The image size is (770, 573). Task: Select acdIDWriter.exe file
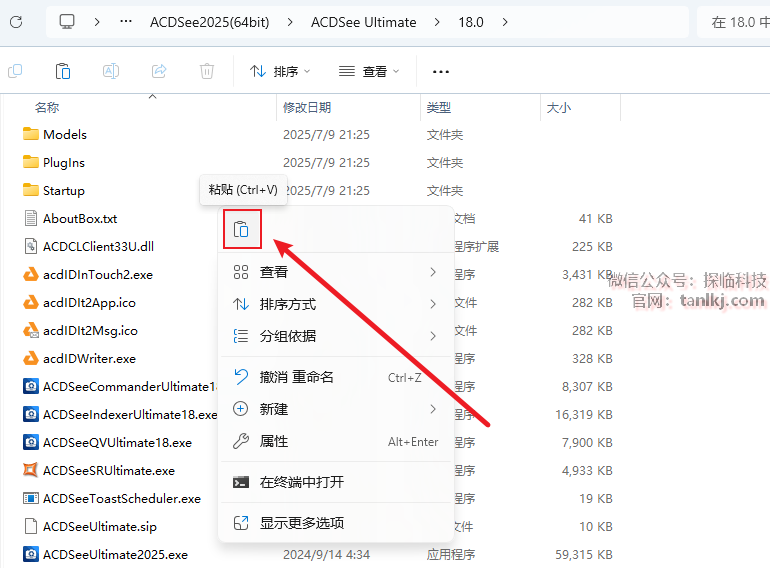(x=89, y=358)
